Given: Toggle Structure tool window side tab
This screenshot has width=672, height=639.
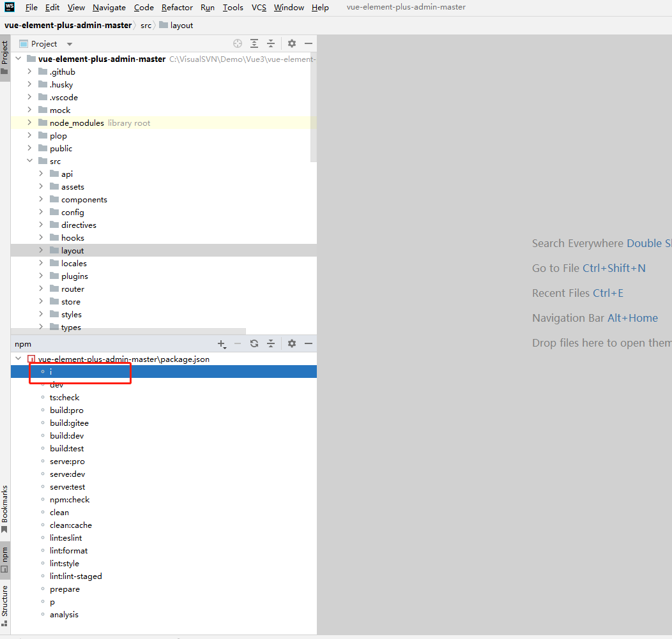Looking at the screenshot, I should 4,606.
